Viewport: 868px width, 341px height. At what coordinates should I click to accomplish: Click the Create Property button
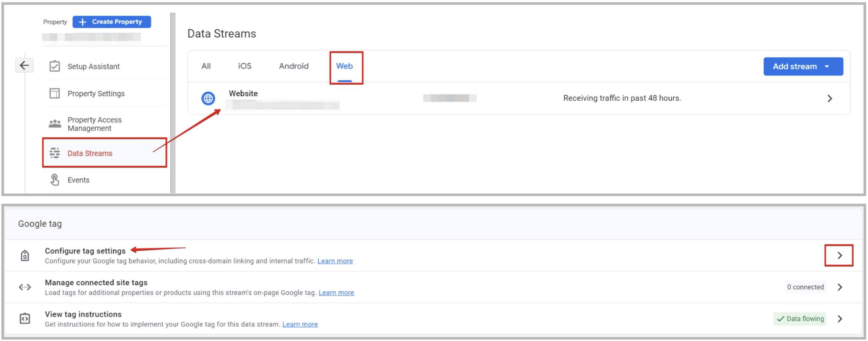point(112,22)
